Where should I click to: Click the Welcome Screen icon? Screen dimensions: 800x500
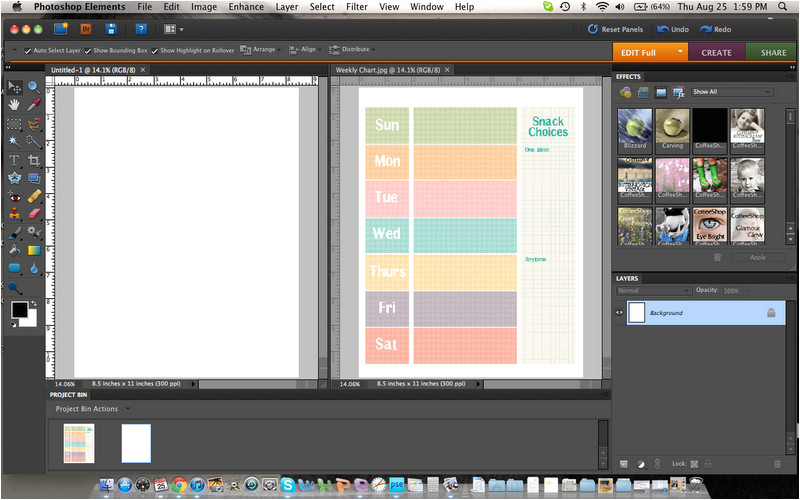pyautogui.click(x=61, y=29)
